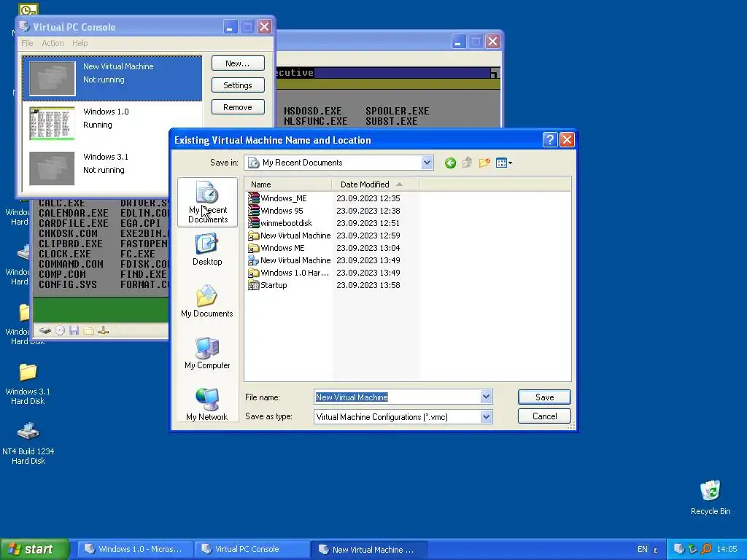Click the floppy disk icon in VM status bar
The height and width of the screenshot is (560, 747).
coord(74,330)
